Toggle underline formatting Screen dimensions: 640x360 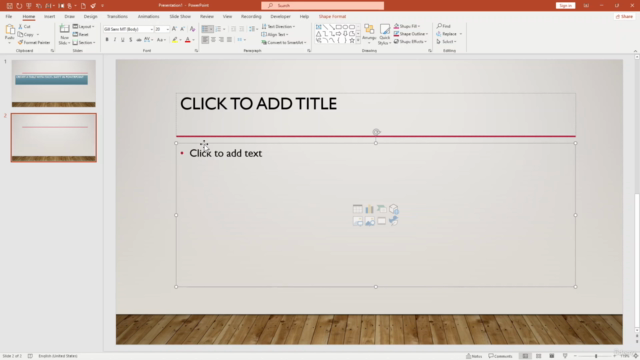[122, 40]
